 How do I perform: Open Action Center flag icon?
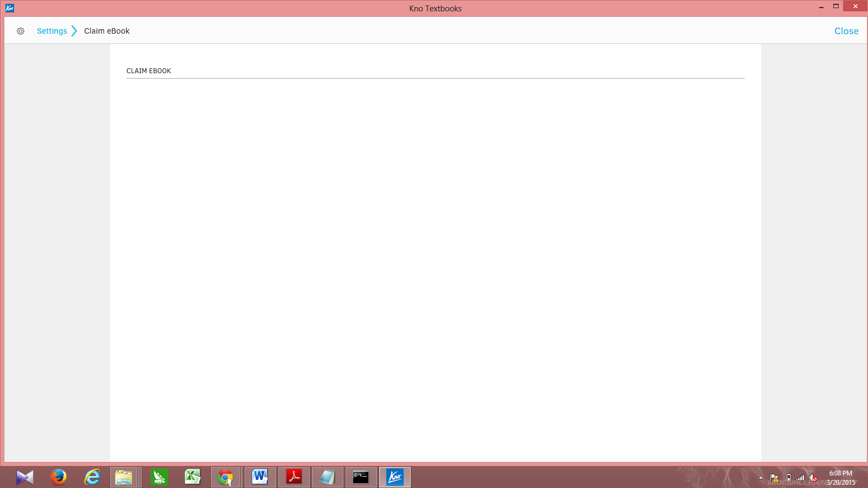point(774,478)
